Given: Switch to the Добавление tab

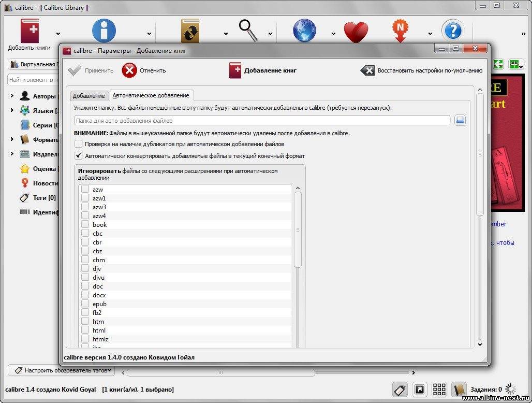Looking at the screenshot, I should click(x=89, y=96).
